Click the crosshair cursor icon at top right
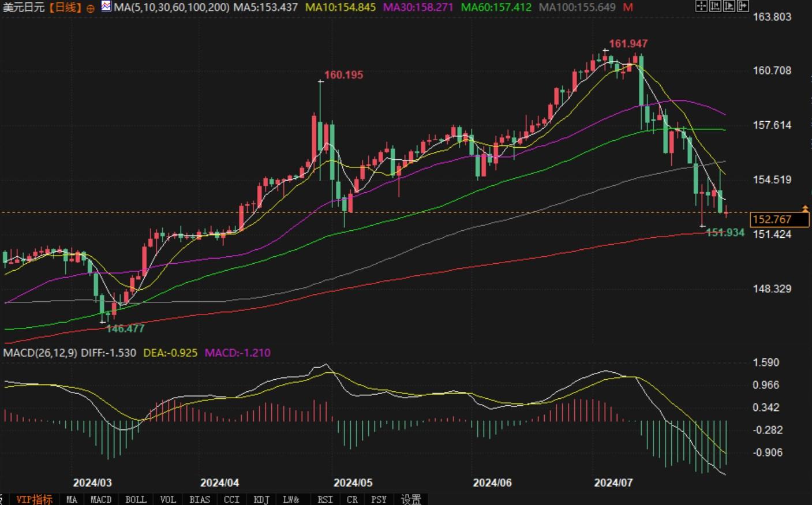This screenshot has height=505, width=812. point(701,6)
